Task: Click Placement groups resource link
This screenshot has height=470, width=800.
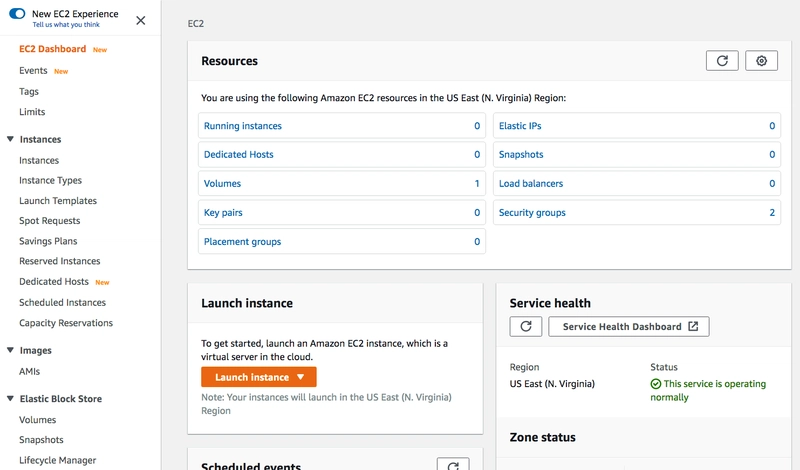Action: [x=242, y=241]
